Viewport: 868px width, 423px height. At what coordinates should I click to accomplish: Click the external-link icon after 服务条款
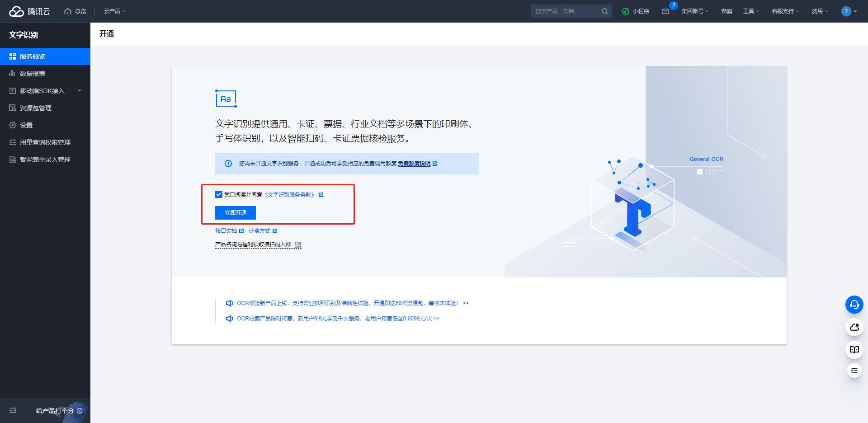tap(321, 195)
